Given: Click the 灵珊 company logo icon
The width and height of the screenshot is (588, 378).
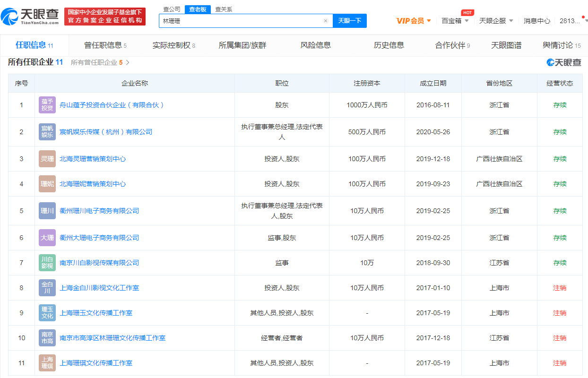Looking at the screenshot, I should [47, 159].
